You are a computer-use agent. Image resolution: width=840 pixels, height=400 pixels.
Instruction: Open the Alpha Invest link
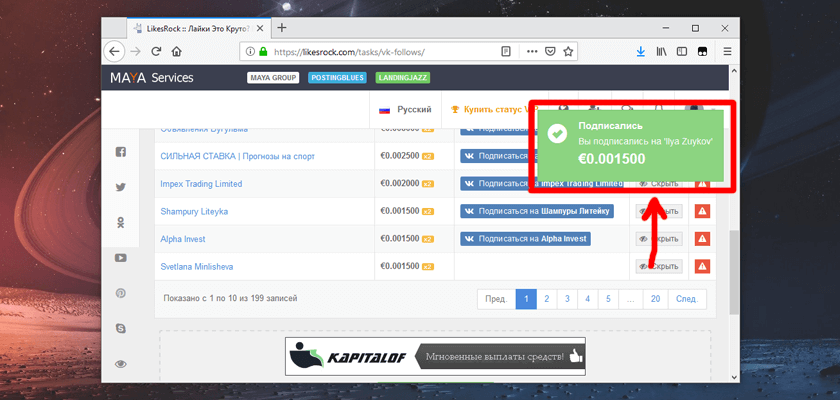pos(183,239)
